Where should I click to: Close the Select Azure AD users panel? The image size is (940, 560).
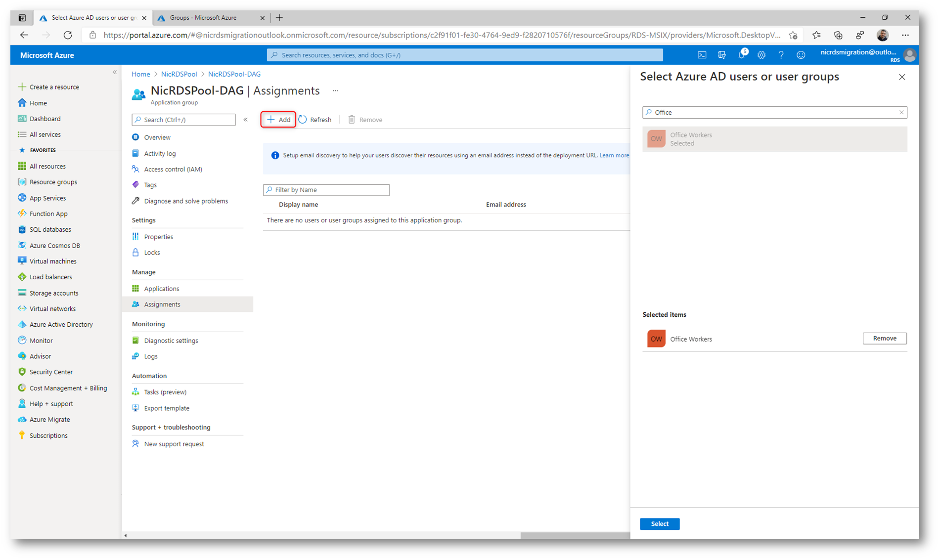[x=902, y=77]
